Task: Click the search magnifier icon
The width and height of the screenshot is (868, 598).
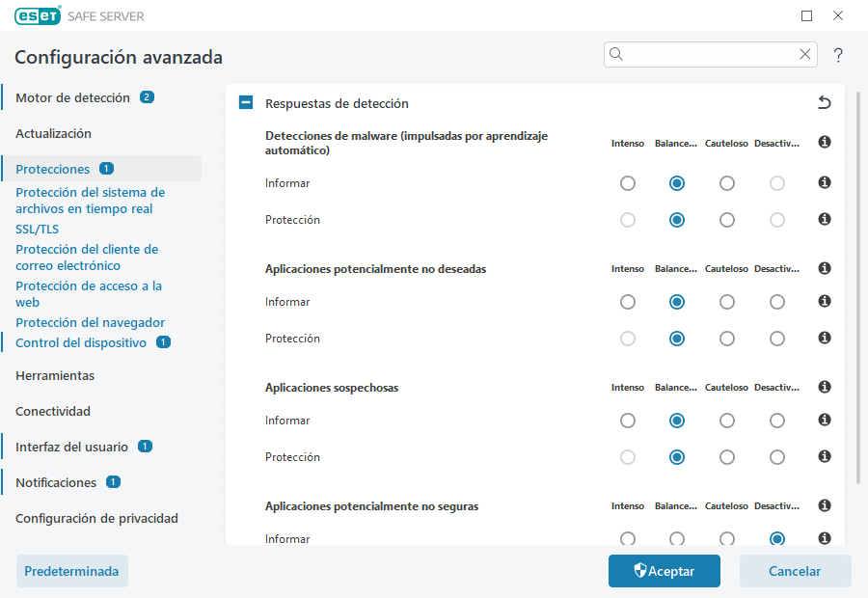Action: coord(616,54)
